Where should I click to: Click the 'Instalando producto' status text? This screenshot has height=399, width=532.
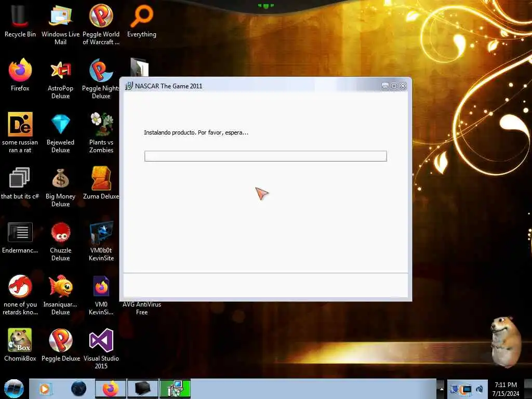pos(196,132)
